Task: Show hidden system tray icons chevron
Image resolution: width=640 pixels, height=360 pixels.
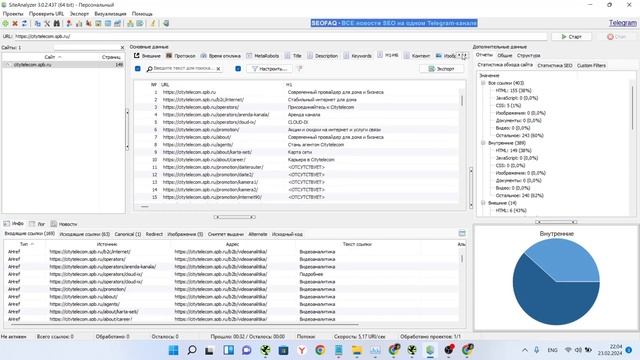Action: tap(525, 350)
